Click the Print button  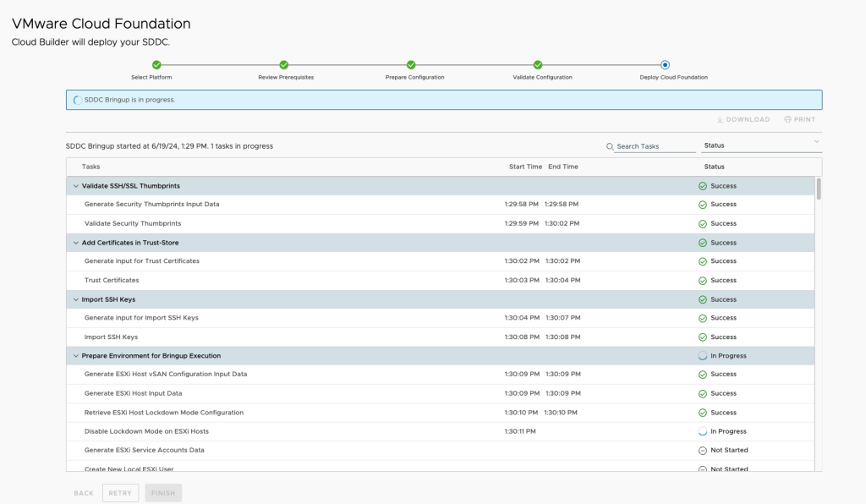[x=800, y=119]
